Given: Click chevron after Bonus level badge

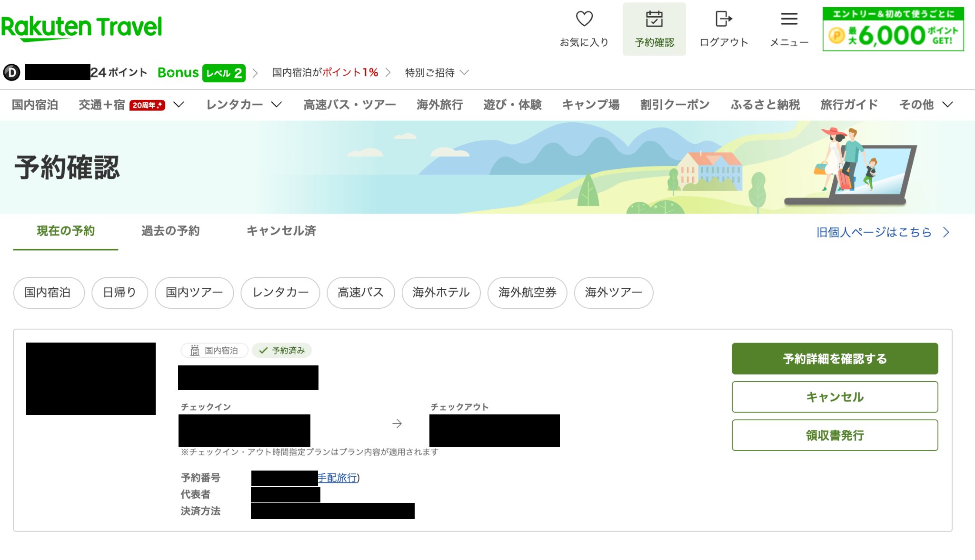Looking at the screenshot, I should [255, 73].
